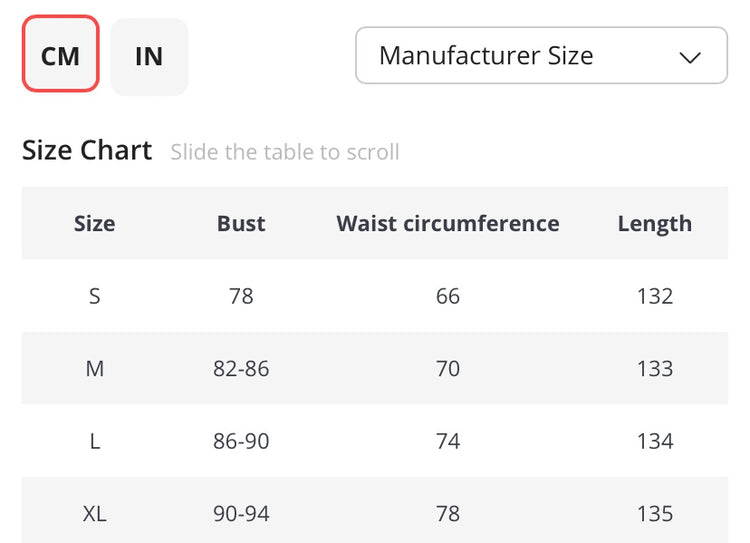Viewport: 750px width, 543px height.
Task: Click the Waist circumference column header
Action: coord(447,223)
